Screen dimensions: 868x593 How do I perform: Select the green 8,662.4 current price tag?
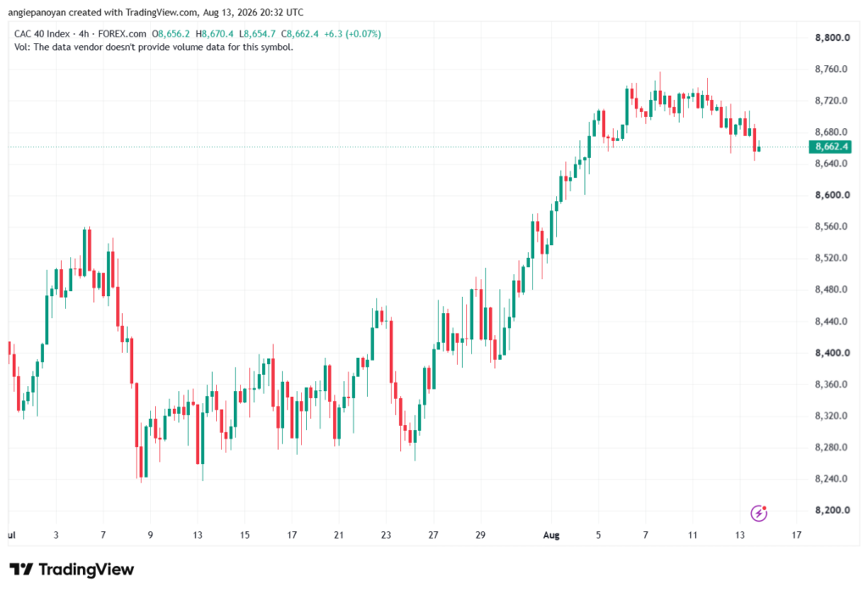(x=830, y=147)
